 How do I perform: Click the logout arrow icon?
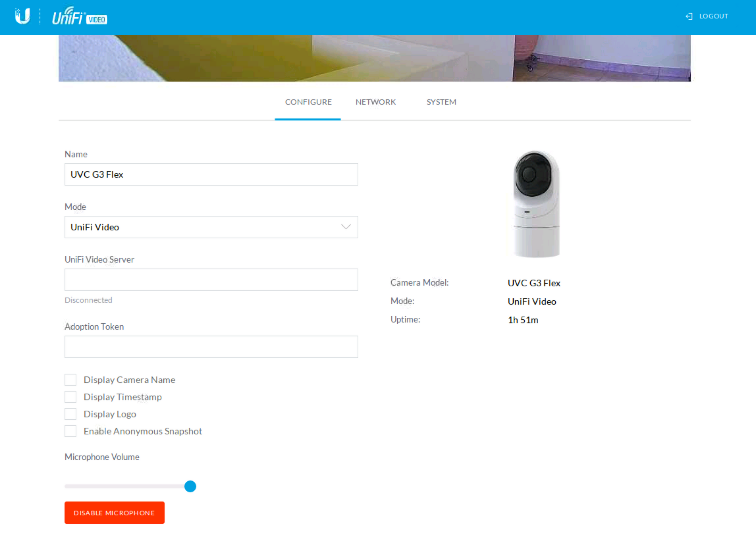pyautogui.click(x=689, y=16)
